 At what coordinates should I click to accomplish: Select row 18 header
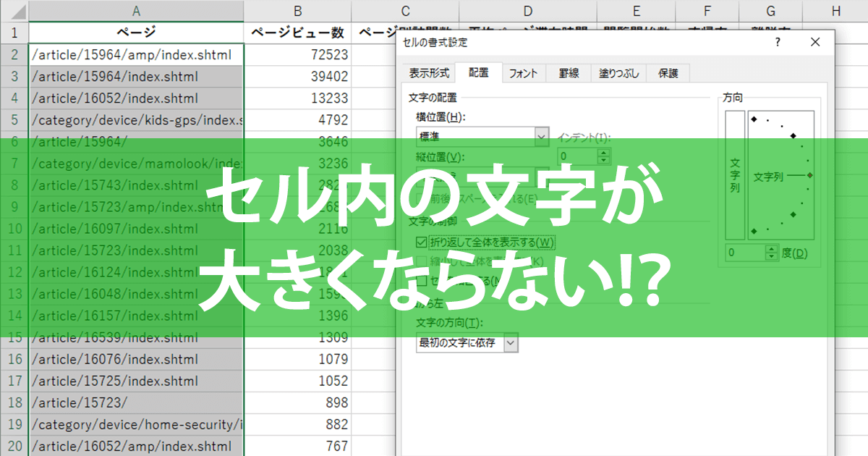pos(14,402)
